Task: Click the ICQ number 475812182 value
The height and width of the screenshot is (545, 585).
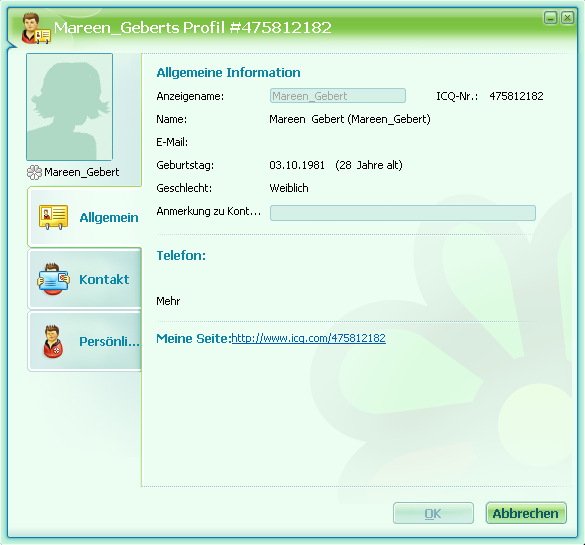Action: pos(516,96)
